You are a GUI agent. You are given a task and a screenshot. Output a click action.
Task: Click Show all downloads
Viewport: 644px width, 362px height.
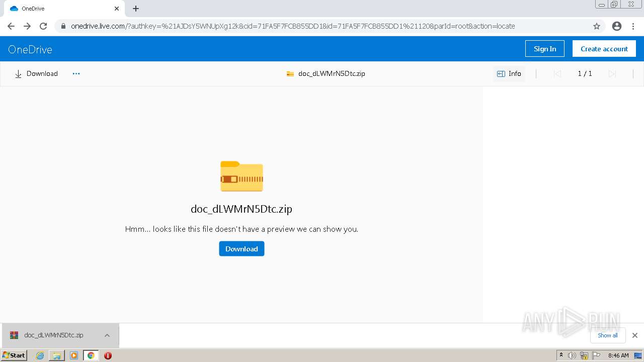pos(608,335)
